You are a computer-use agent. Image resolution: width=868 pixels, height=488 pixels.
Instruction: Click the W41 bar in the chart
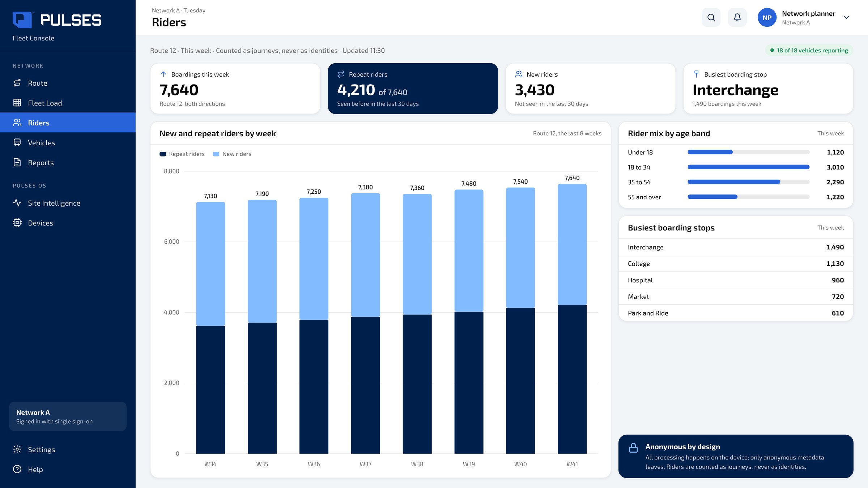[x=572, y=318]
